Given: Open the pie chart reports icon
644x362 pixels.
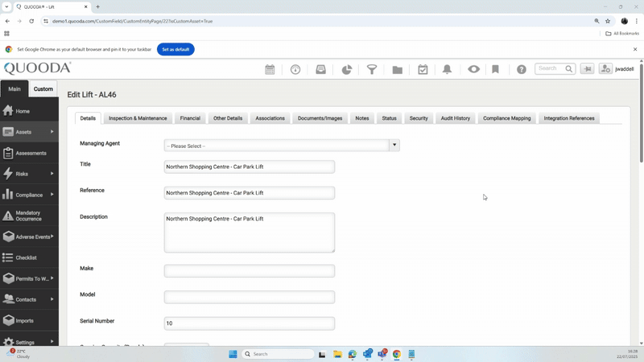Looking at the screenshot, I should tap(347, 69).
